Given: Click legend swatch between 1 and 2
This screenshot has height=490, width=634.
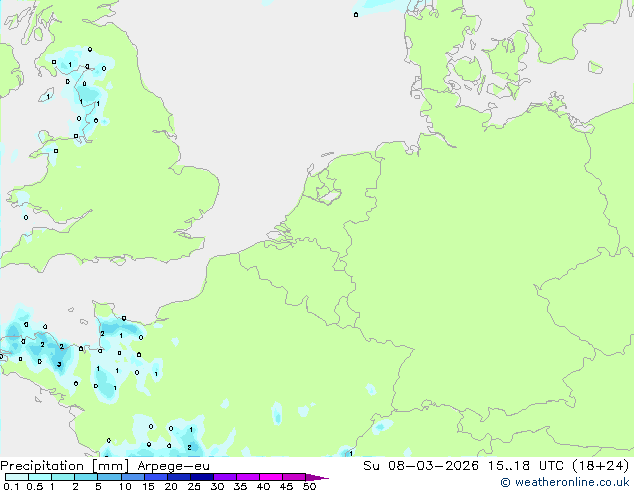Looking at the screenshot, I should (x=63, y=477).
